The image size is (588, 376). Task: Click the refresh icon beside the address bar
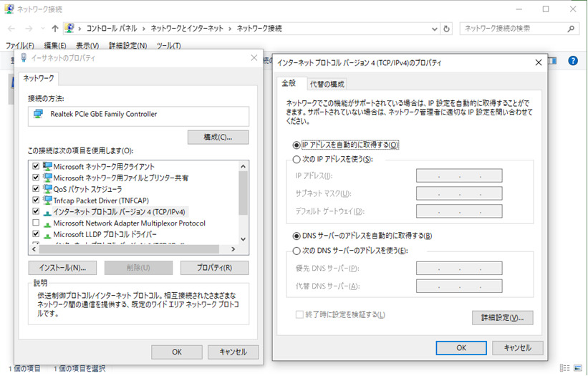[446, 29]
